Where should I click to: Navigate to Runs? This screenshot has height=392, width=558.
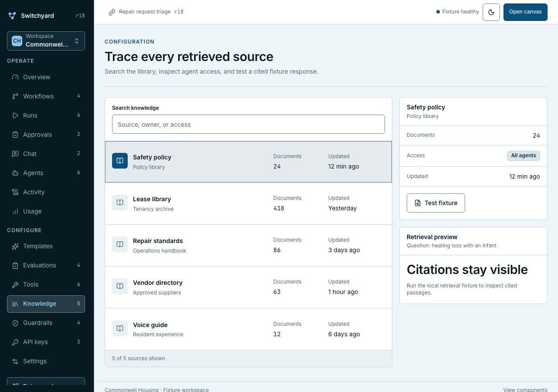pos(46,115)
